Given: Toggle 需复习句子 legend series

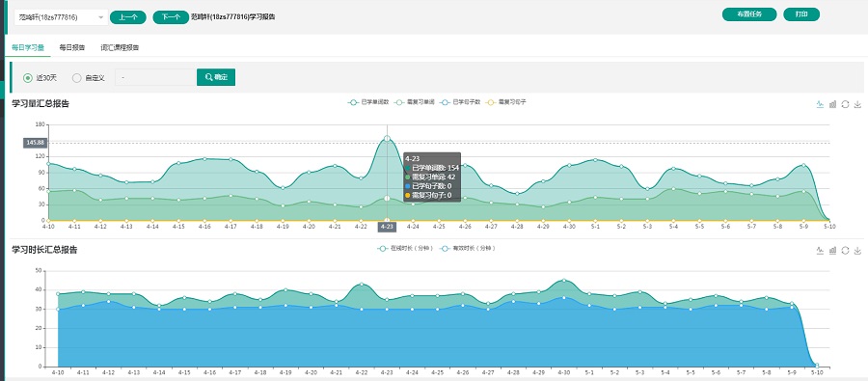Looking at the screenshot, I should click(506, 102).
